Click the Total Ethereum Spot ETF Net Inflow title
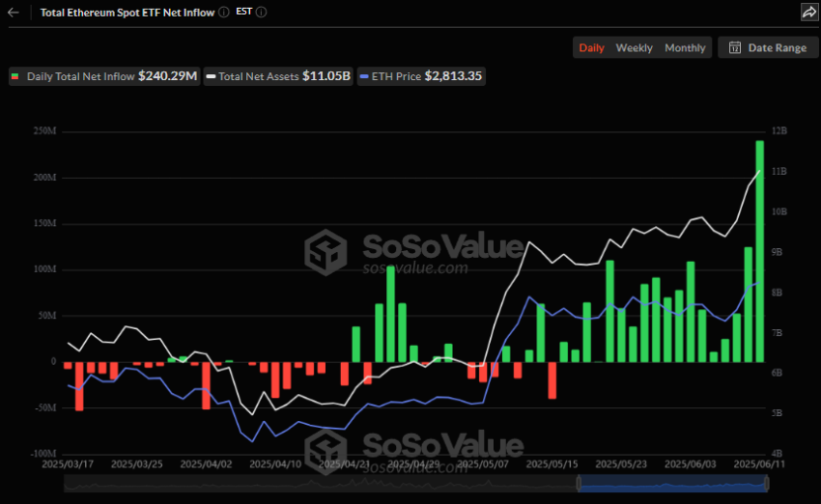Screen dimensions: 821x504 (x=127, y=13)
